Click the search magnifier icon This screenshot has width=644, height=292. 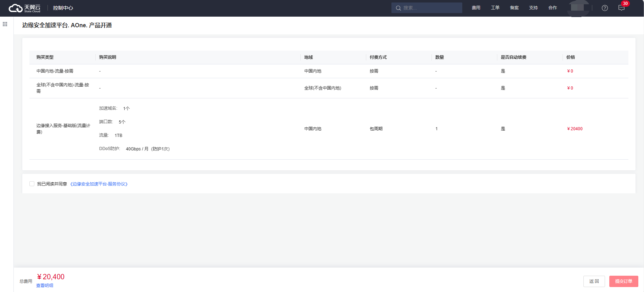point(398,8)
